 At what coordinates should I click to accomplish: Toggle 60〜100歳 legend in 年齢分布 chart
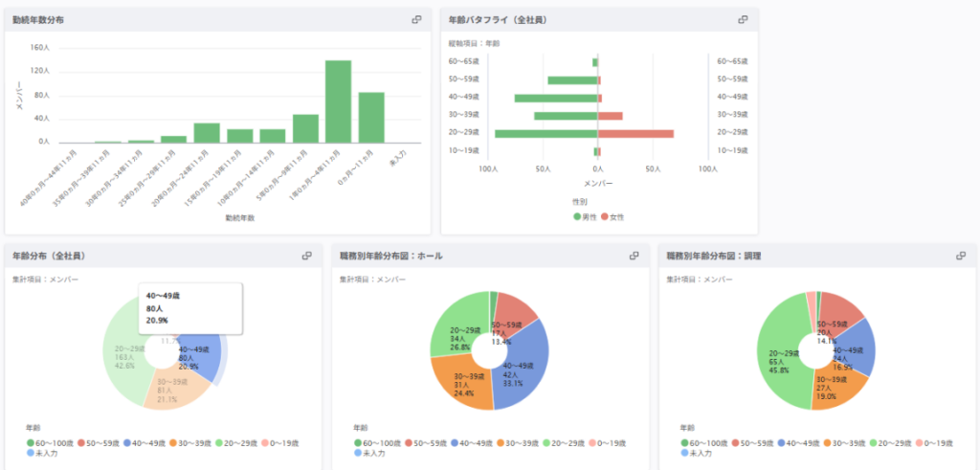[50, 443]
